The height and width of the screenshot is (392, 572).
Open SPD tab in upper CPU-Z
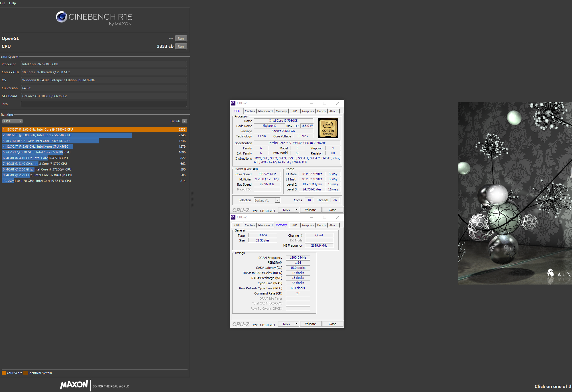pos(294,111)
